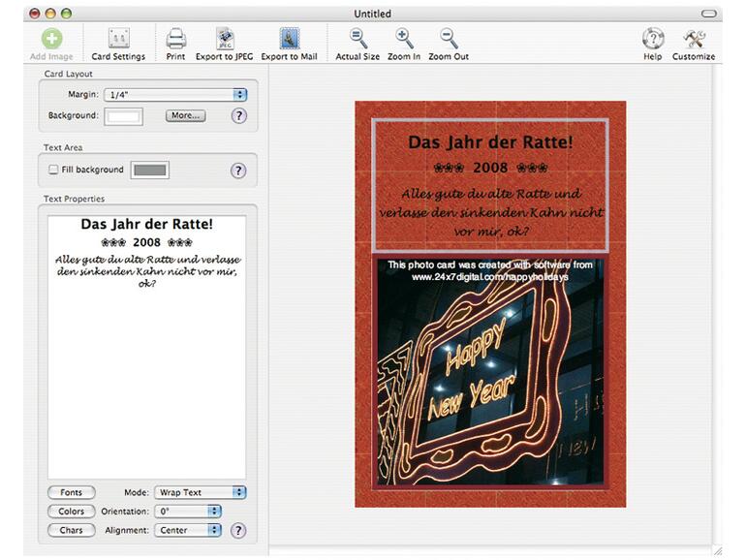Open the Orientation dropdown
Screen dimensions: 746x560
(x=187, y=512)
